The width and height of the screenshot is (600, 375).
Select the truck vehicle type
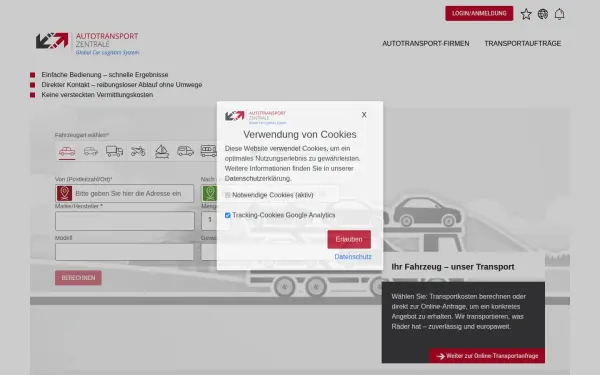(x=114, y=152)
